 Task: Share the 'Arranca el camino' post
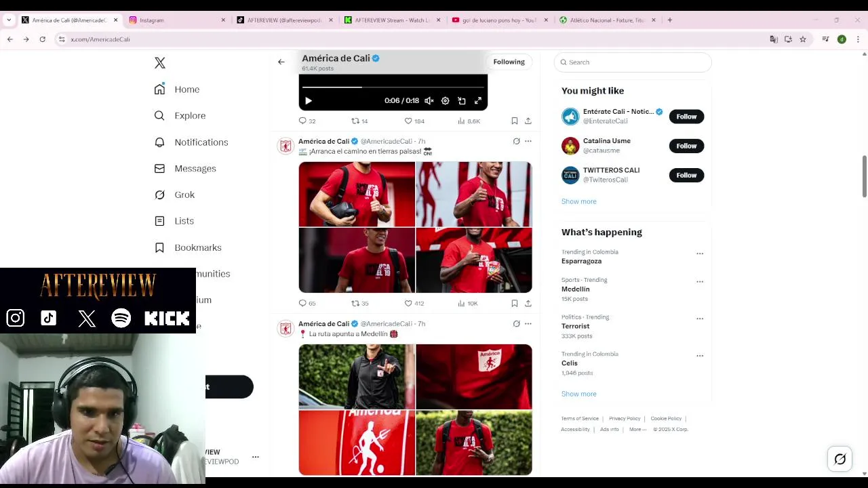click(528, 303)
